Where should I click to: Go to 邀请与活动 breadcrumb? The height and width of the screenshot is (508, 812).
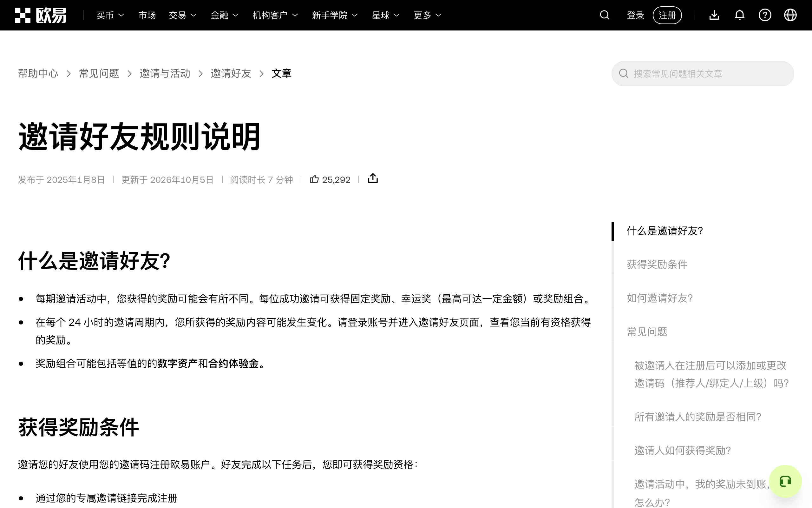(x=165, y=73)
